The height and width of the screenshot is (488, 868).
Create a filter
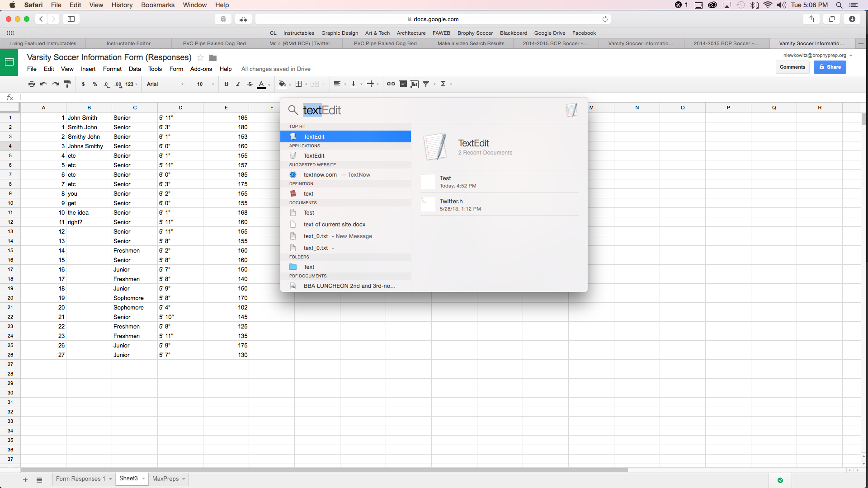click(426, 84)
